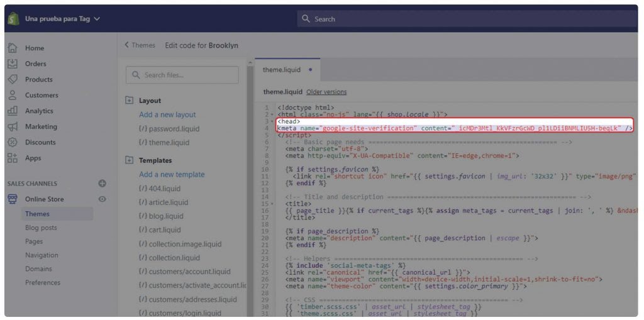Open blog.liquid template
644x320 pixels.
coord(161,216)
